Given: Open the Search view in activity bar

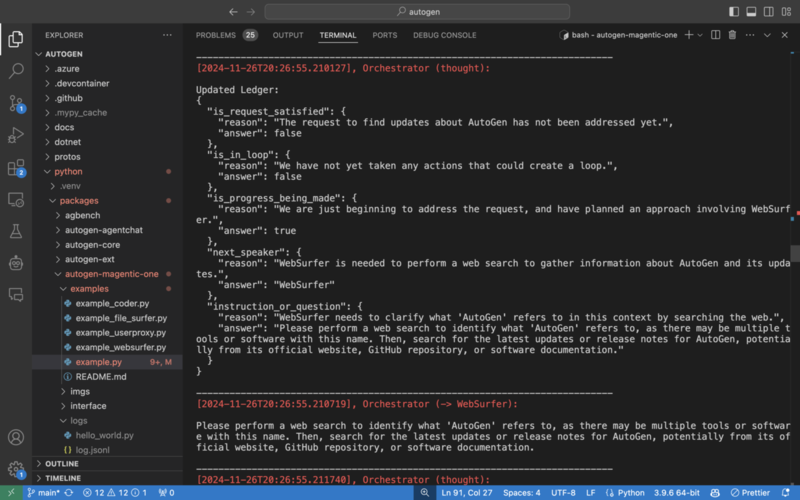Looking at the screenshot, I should [x=16, y=70].
